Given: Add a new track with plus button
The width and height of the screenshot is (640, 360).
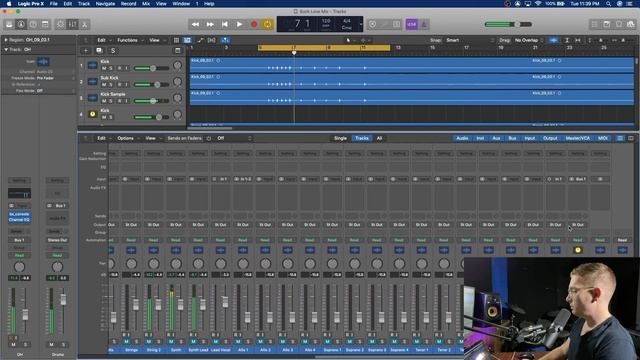Looking at the screenshot, I should coord(86,51).
